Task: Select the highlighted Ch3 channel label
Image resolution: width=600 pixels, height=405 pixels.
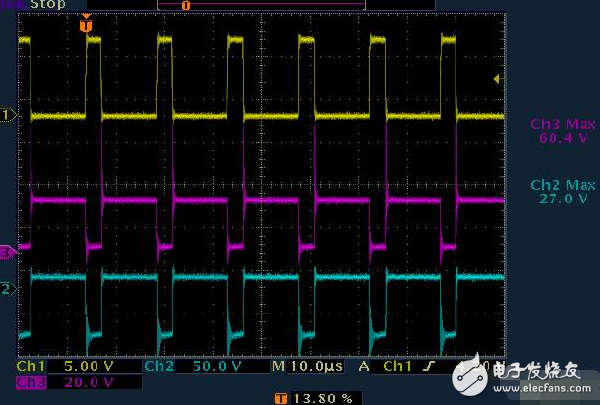Action: click(29, 382)
